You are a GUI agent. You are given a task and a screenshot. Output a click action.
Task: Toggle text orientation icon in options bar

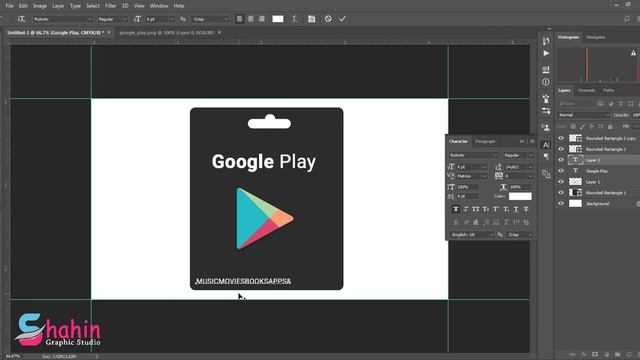tap(21, 19)
